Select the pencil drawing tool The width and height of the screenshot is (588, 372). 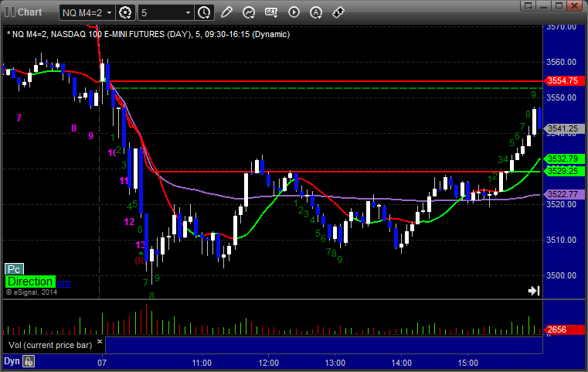tap(226, 12)
